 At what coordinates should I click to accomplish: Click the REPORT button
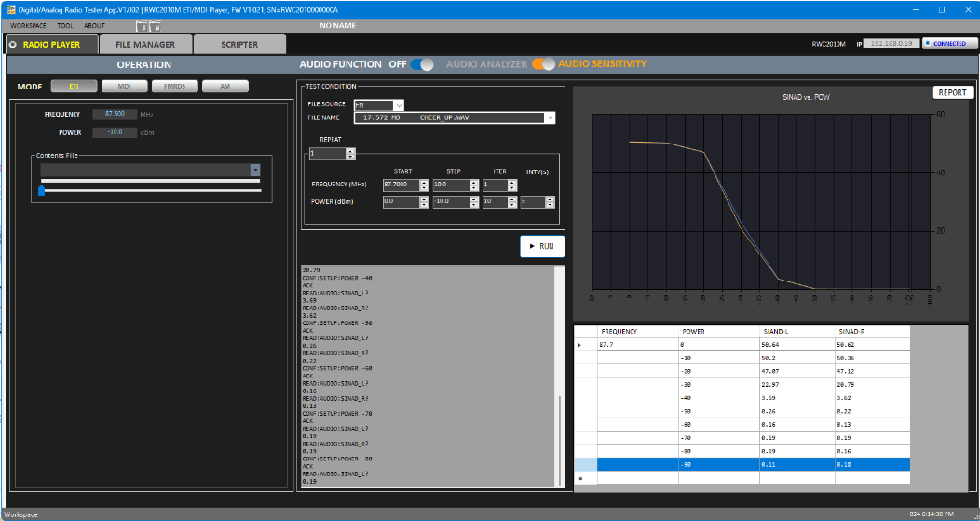pos(953,92)
